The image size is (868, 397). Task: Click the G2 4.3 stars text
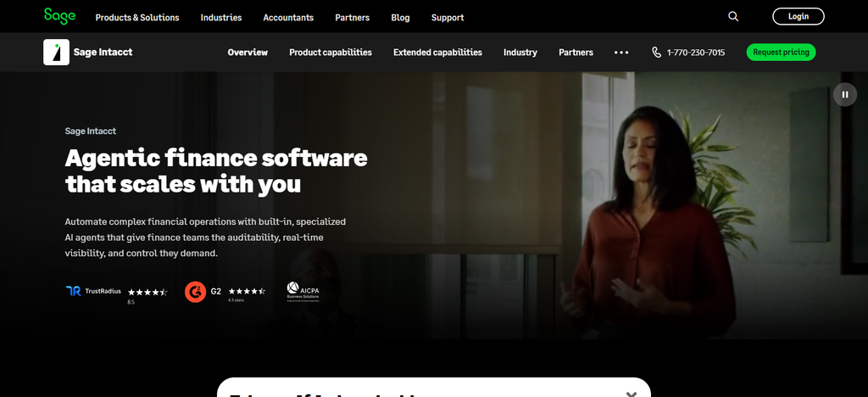[236, 300]
